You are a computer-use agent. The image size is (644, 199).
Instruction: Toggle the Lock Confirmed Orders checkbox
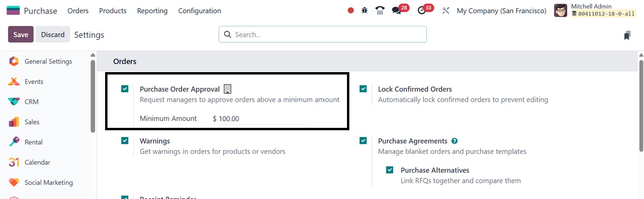[363, 89]
